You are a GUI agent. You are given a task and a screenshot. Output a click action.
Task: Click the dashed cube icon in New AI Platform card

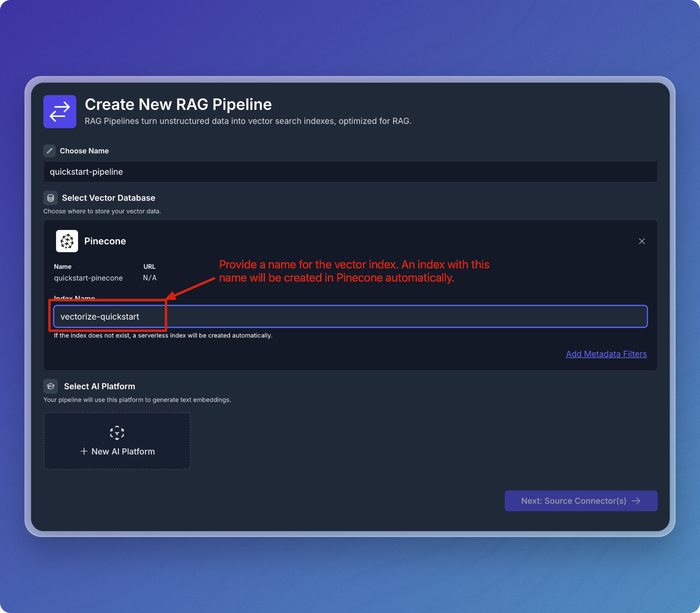[x=117, y=433]
